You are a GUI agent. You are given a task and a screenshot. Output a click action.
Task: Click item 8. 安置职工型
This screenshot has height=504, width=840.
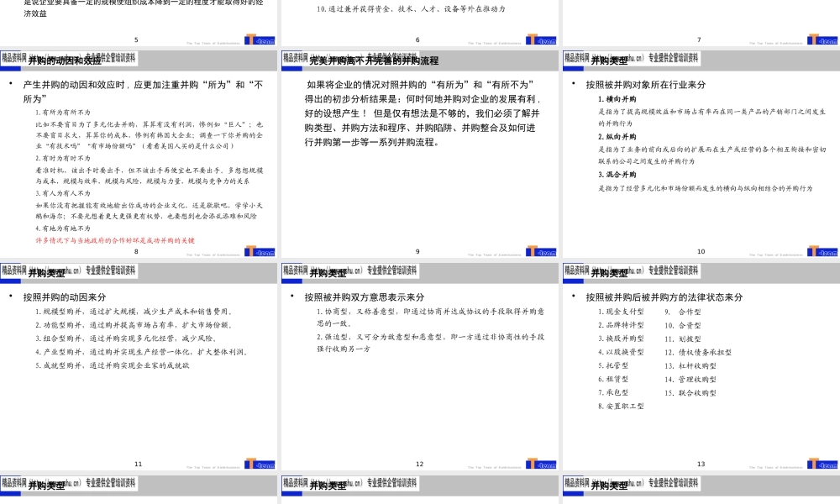pyautogui.click(x=621, y=406)
